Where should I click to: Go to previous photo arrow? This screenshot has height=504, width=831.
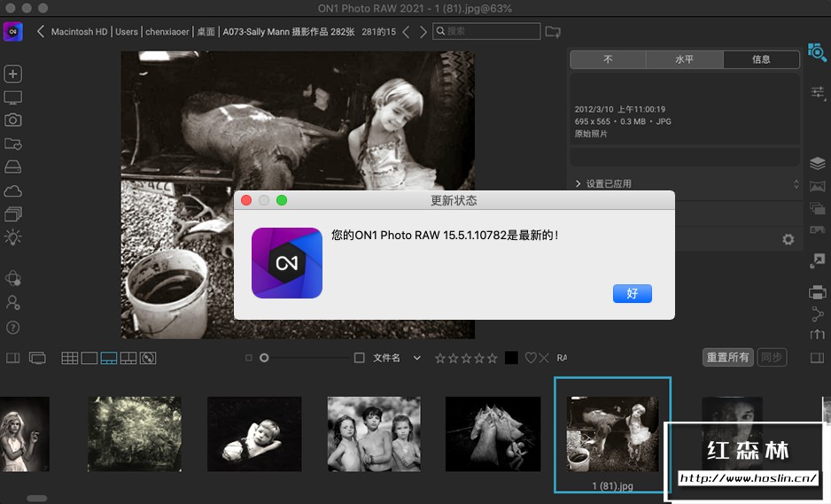click(x=406, y=32)
